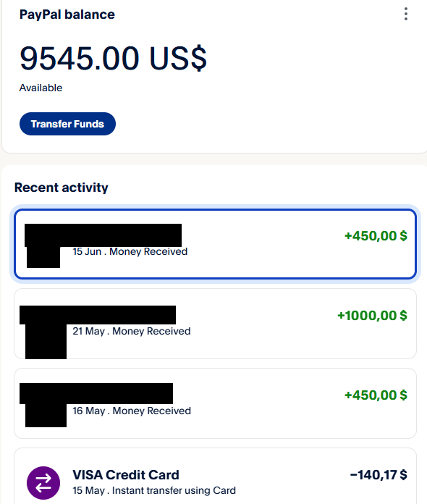This screenshot has height=504, width=427.
Task: Open the 21 May Money Received transaction
Action: [215, 324]
